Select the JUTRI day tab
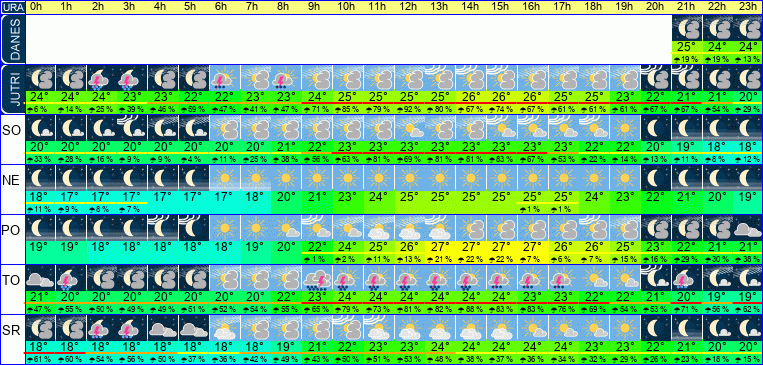 12,89
